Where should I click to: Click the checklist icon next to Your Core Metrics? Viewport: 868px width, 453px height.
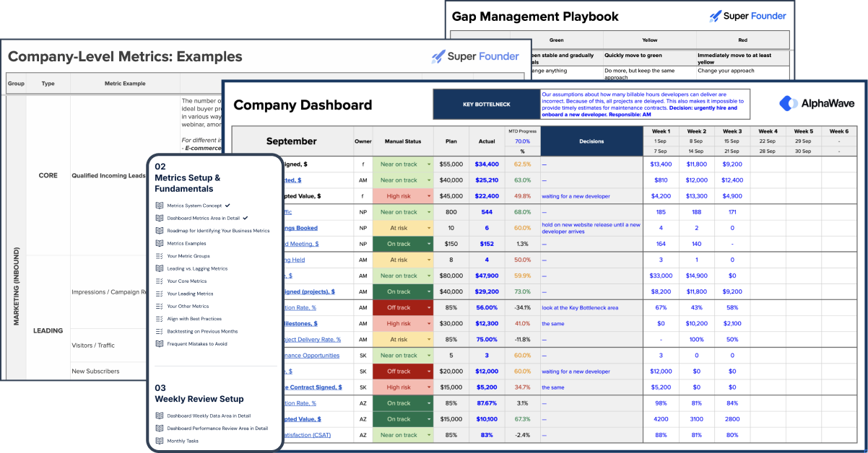click(x=160, y=281)
